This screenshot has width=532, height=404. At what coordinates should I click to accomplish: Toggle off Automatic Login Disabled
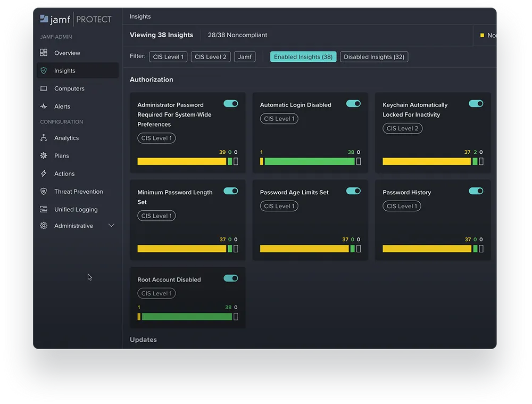(353, 103)
